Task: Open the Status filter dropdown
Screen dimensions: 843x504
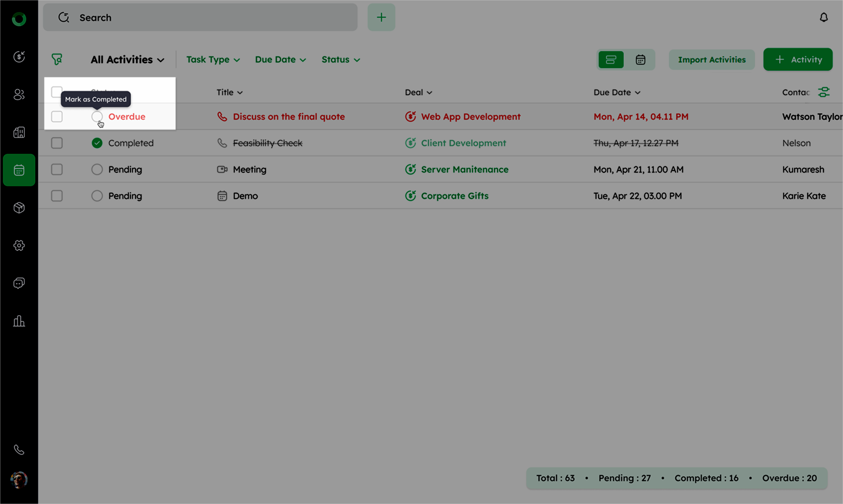Action: click(340, 60)
